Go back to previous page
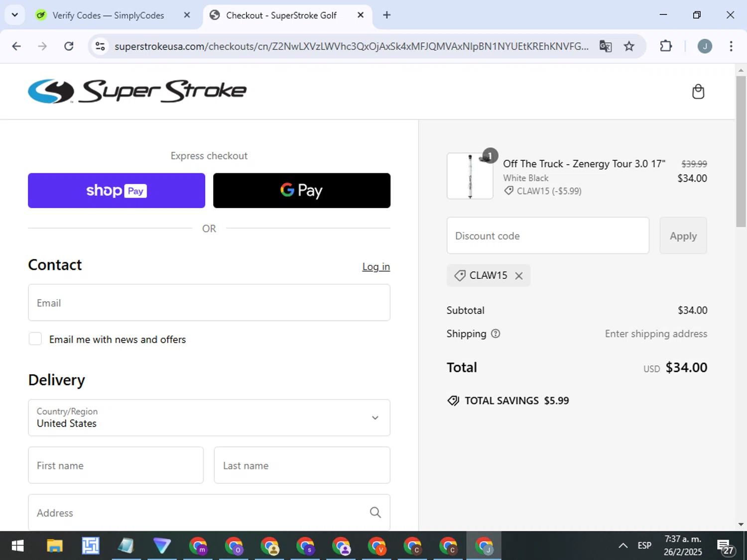Screen dimensions: 747x560 16,46
